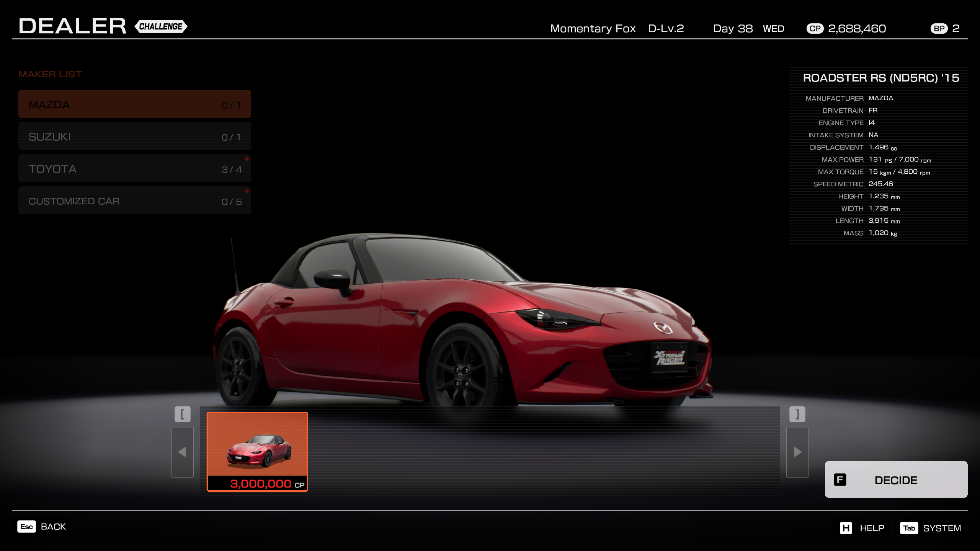Open the SUZUKI maker category

tap(134, 136)
